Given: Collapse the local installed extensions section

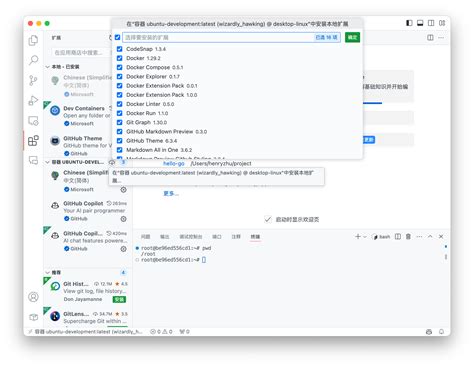Looking at the screenshot, I should (47, 67).
